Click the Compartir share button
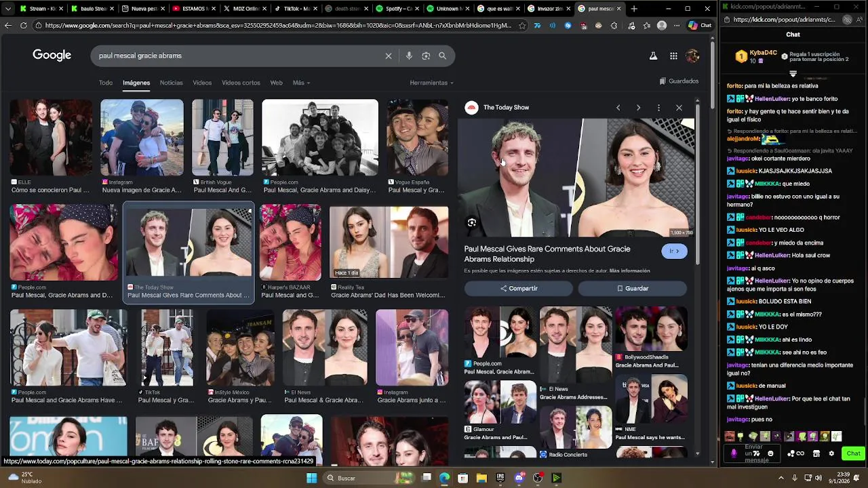Image resolution: width=868 pixels, height=488 pixels. pos(519,289)
